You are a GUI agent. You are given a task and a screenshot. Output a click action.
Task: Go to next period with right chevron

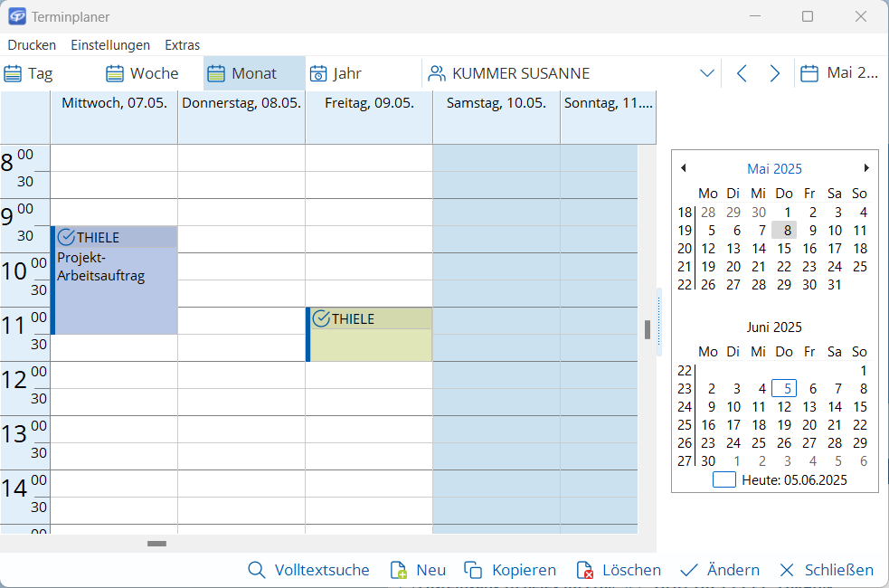(774, 73)
